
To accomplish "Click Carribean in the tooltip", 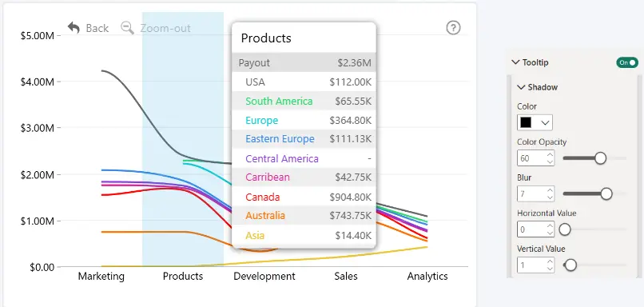I will point(268,177).
